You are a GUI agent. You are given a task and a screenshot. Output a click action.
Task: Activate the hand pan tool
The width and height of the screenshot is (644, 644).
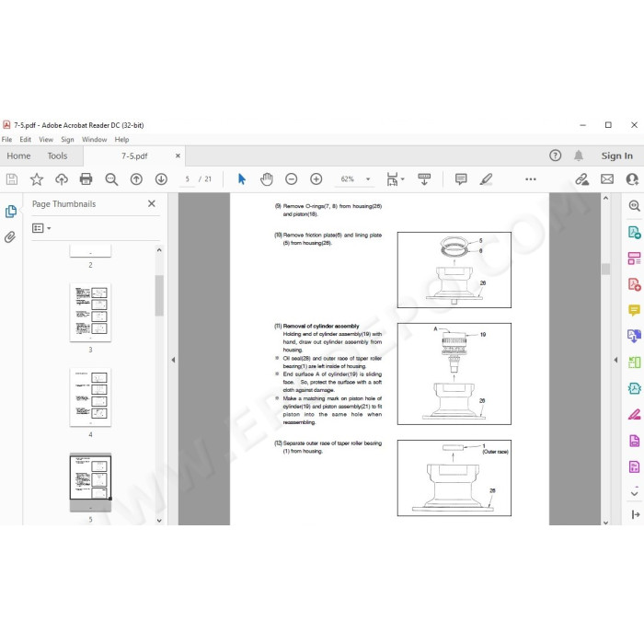[266, 179]
